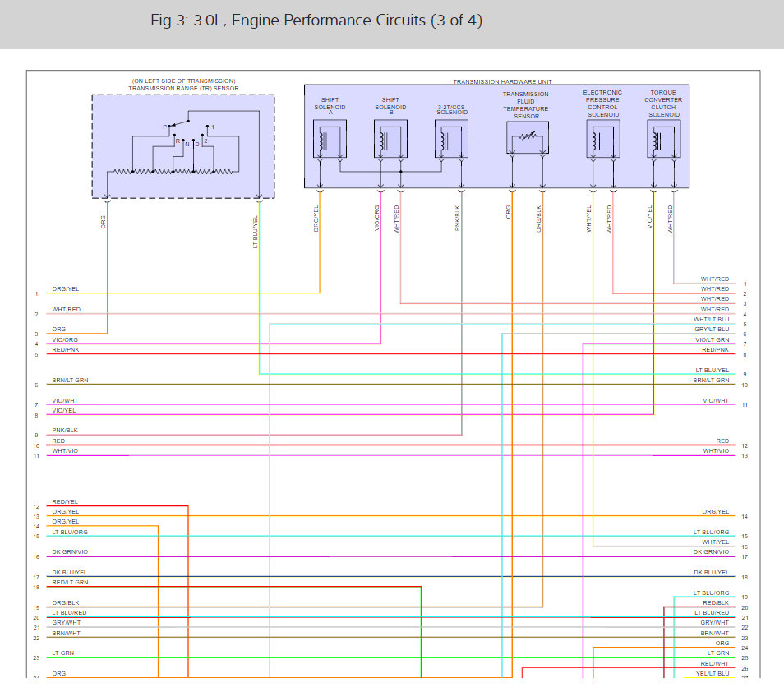Select the '(ON LEFT SIDE OF TRANSMISSION)' note
The height and width of the screenshot is (692, 784).
[183, 81]
